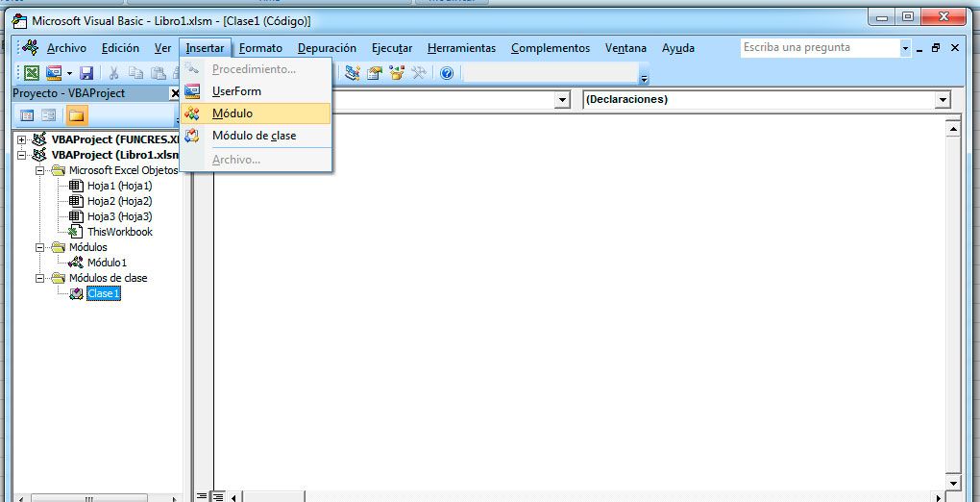Open the Object Browser toolbar icon
980x502 pixels.
396,73
